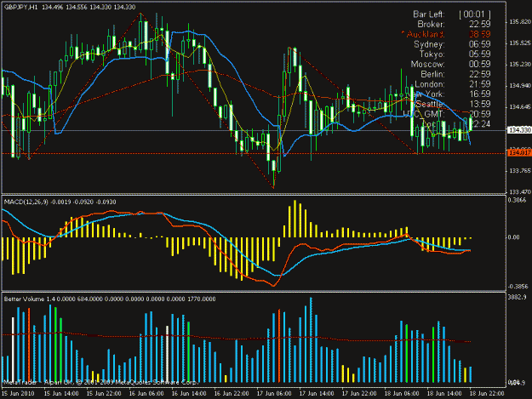Click the 17 Jun 06:00 time axis label

pyautogui.click(x=274, y=394)
